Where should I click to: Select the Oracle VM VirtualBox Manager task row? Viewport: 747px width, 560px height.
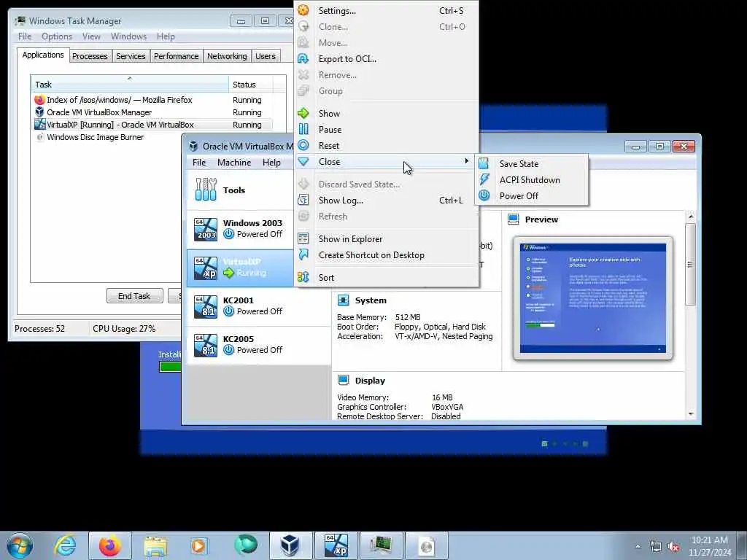click(153, 112)
